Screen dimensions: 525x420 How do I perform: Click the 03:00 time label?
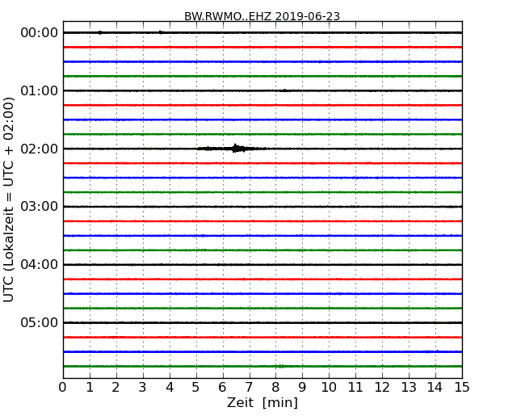click(x=40, y=206)
